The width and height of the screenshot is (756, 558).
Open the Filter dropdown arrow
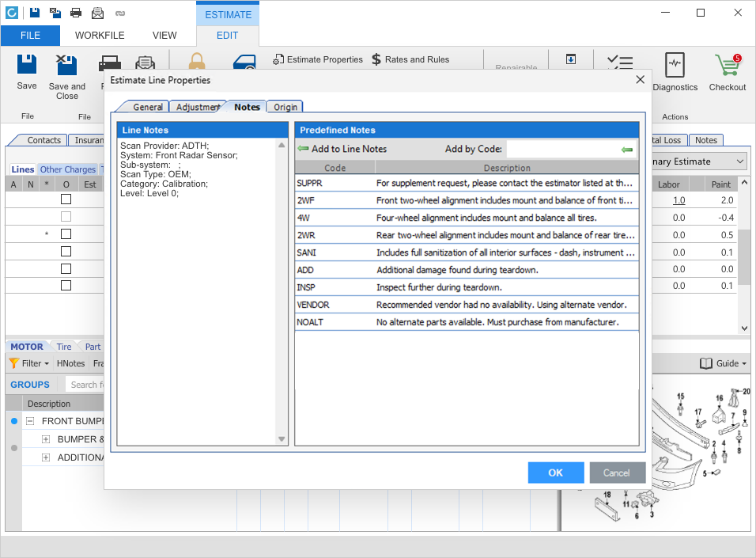coord(47,363)
